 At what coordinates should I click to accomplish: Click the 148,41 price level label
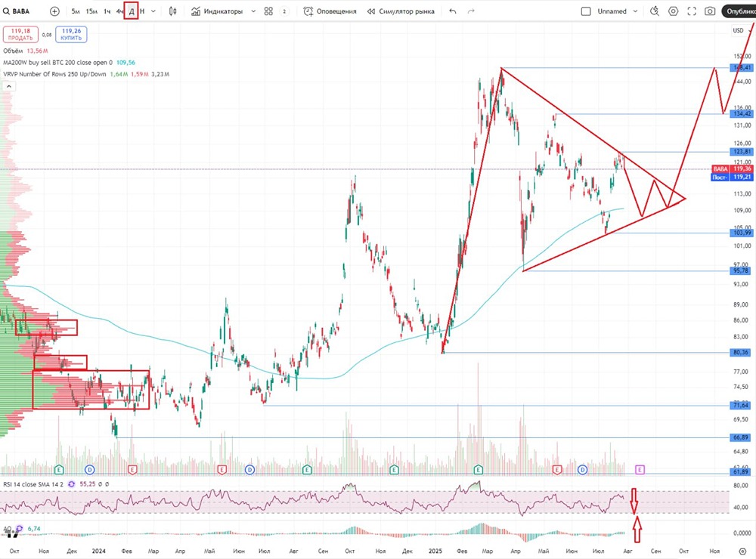pyautogui.click(x=742, y=68)
